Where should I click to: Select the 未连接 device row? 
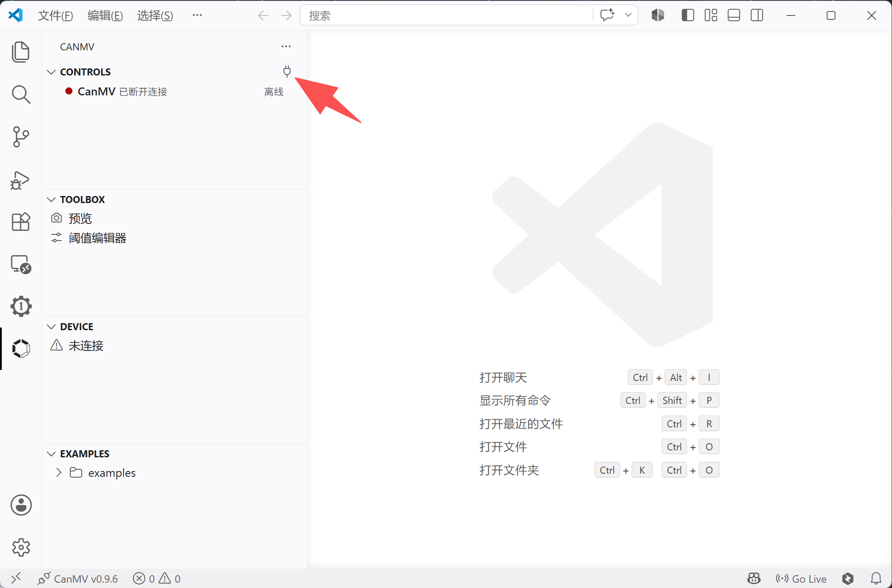[174, 345]
